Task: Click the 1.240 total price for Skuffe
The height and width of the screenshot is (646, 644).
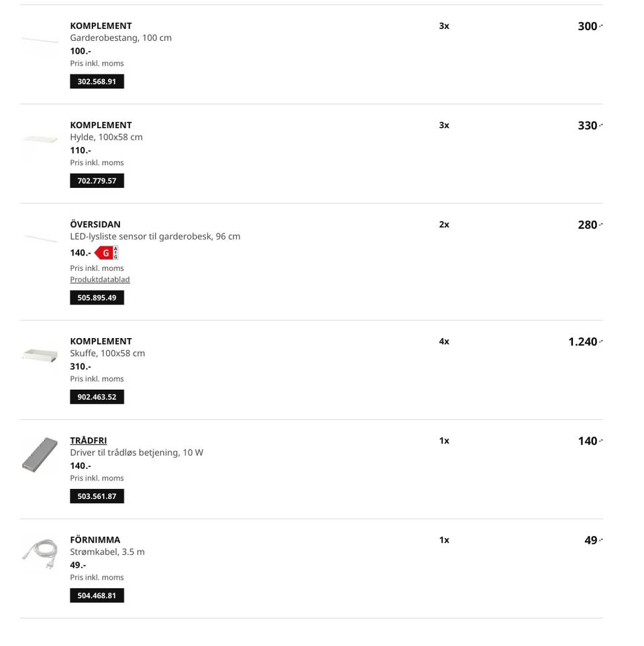Action: tap(583, 342)
